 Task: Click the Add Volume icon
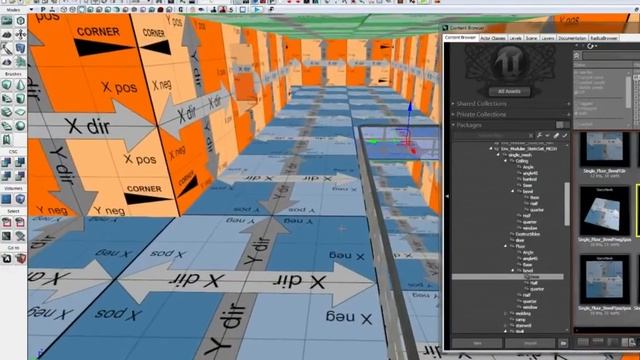(20, 199)
